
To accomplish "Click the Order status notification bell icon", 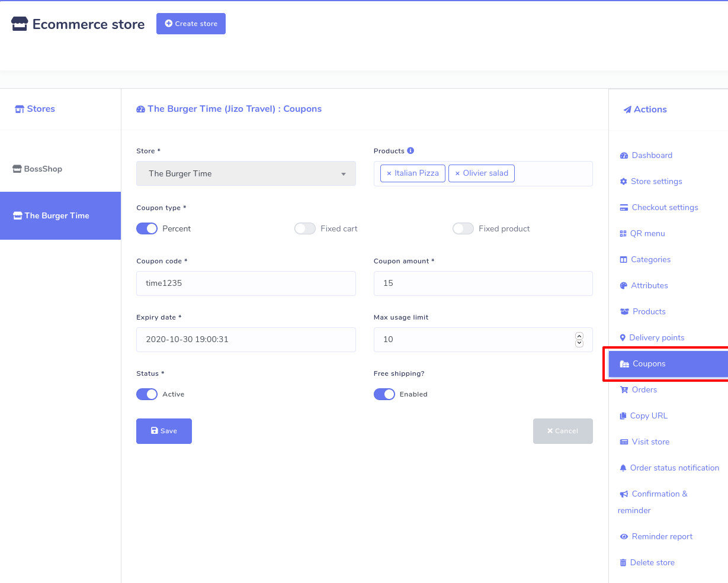I will click(623, 468).
